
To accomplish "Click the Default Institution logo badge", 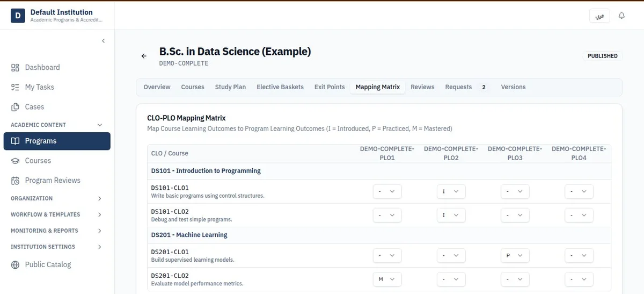I will (x=18, y=16).
